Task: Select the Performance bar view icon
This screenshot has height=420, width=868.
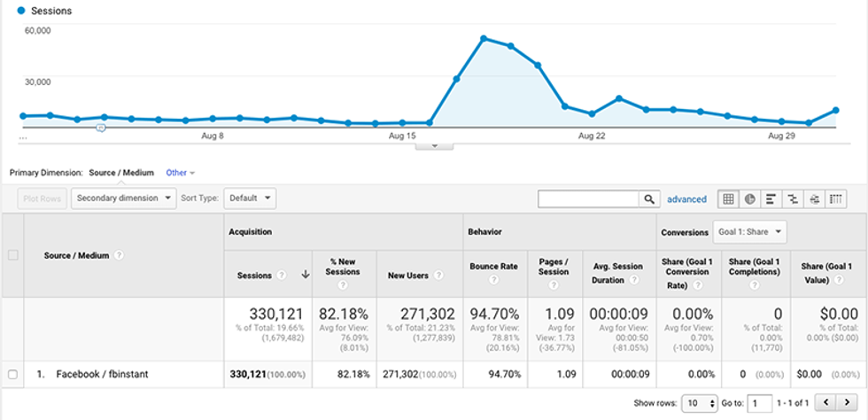Action: 771,199
